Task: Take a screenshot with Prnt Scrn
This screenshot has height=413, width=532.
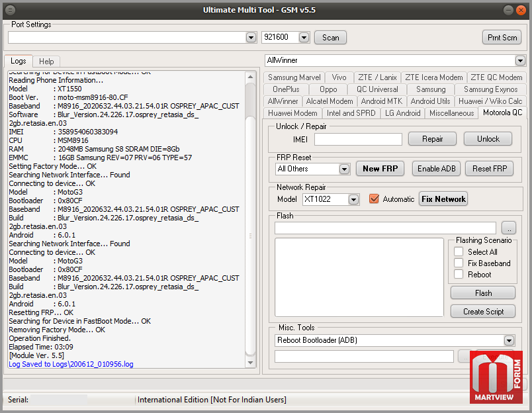Action: [502, 38]
